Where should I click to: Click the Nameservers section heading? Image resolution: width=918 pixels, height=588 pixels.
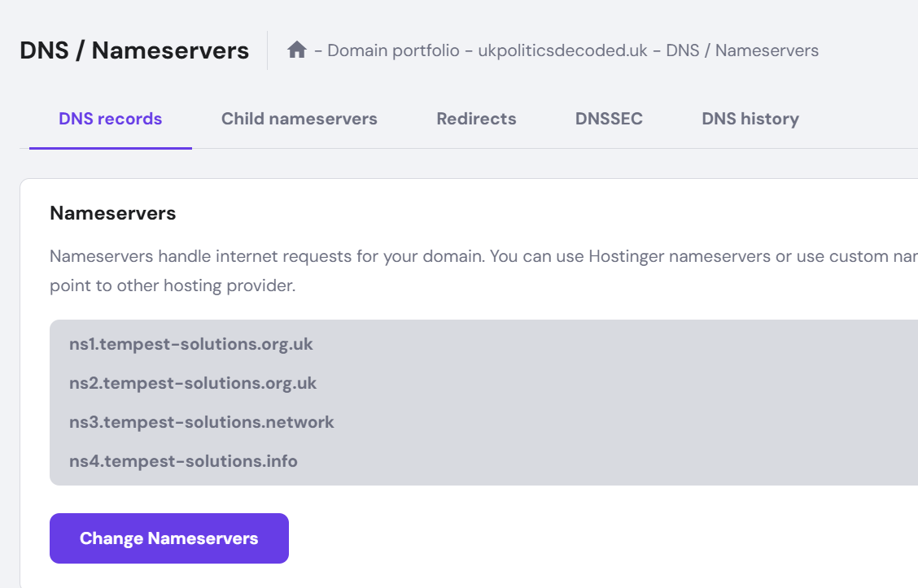click(113, 213)
